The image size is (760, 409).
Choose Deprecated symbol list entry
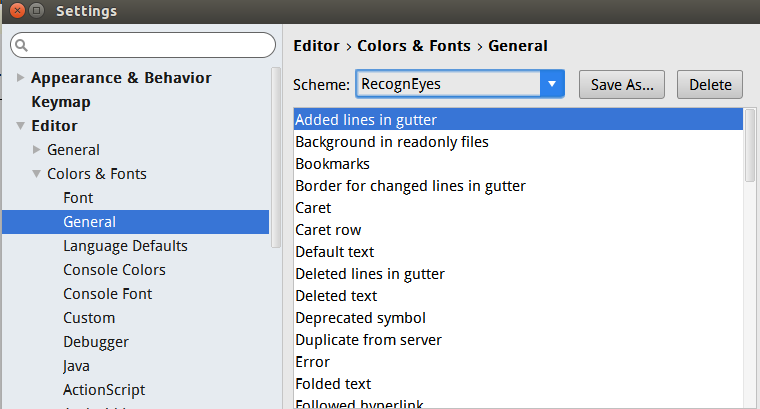tap(360, 318)
